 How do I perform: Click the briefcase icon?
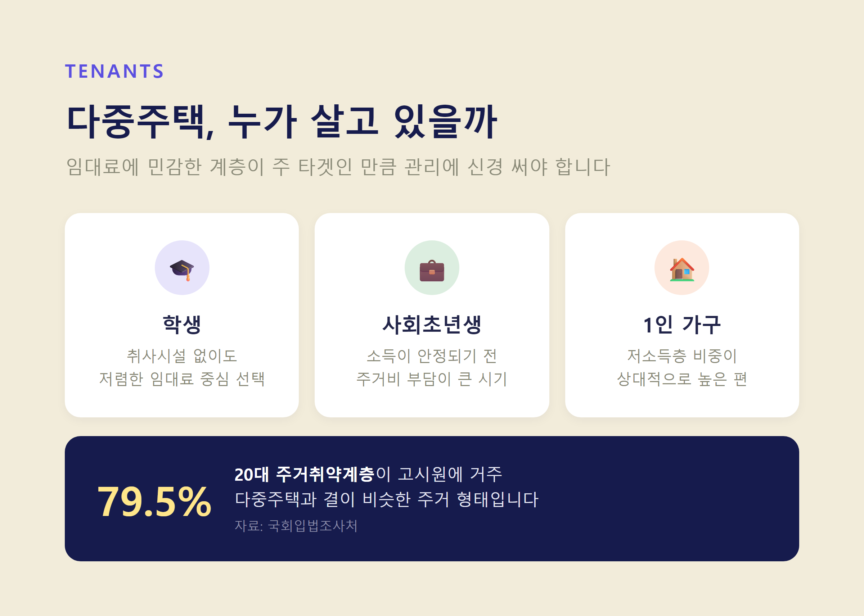[x=432, y=271]
